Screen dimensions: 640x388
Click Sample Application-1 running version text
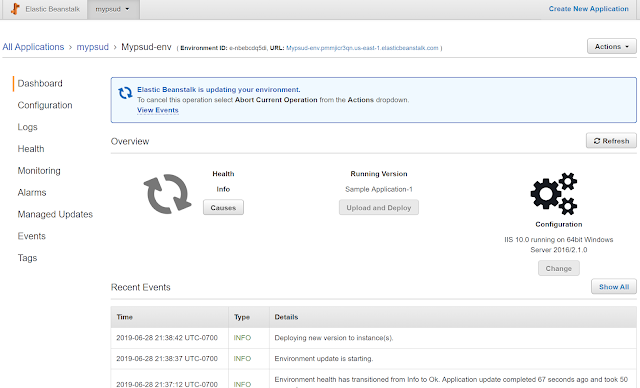tap(379, 189)
